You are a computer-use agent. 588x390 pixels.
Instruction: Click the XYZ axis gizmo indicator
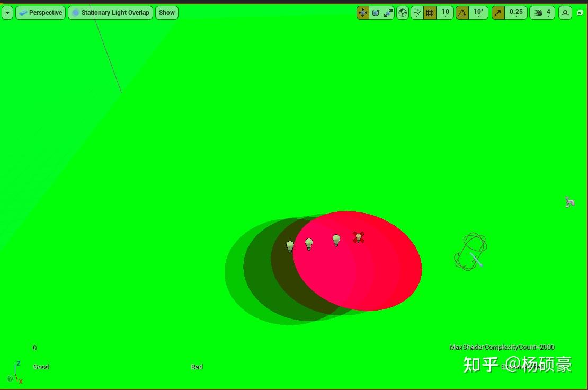[x=17, y=373]
